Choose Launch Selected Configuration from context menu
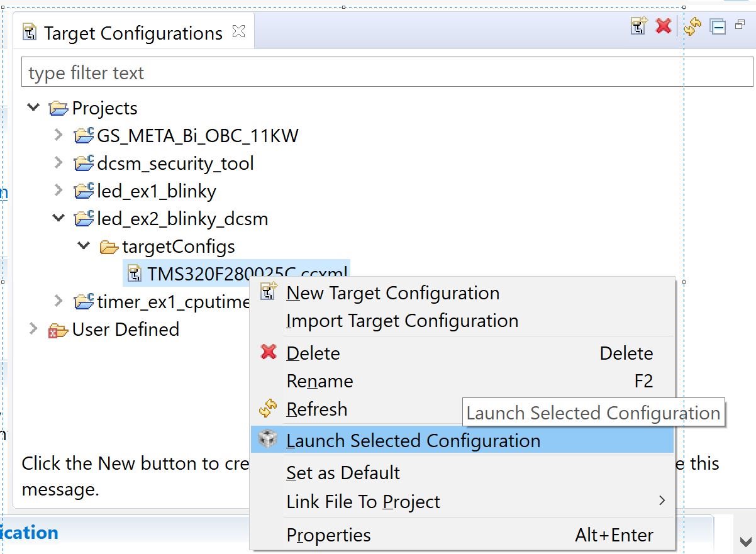Screen dimensions: 756x554 coord(413,441)
